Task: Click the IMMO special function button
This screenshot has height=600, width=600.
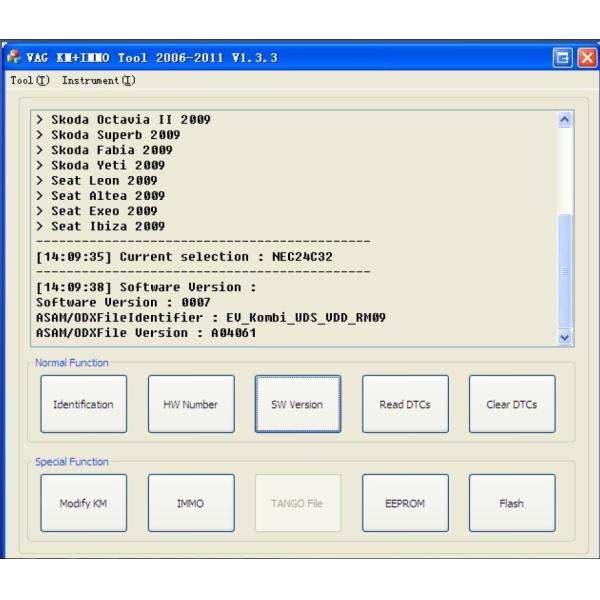Action: pyautogui.click(x=191, y=503)
